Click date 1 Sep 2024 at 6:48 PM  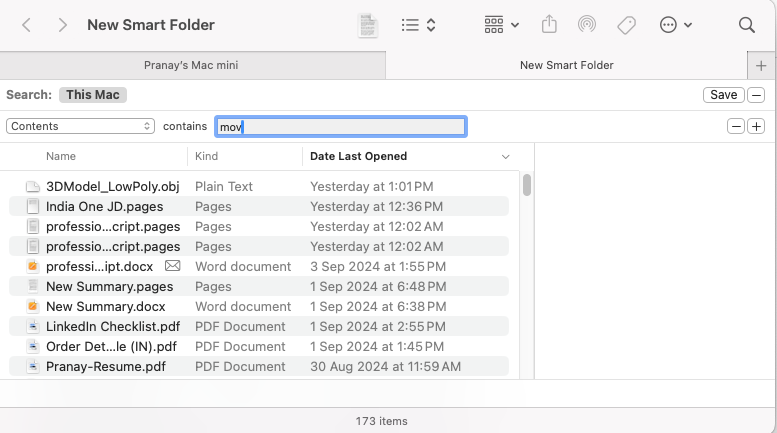tap(378, 286)
